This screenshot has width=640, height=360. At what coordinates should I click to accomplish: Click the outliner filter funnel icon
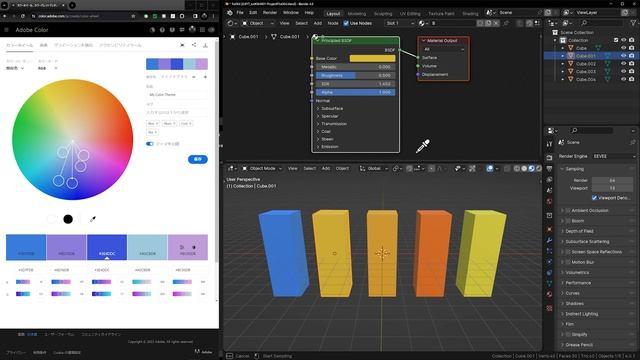coord(633,23)
